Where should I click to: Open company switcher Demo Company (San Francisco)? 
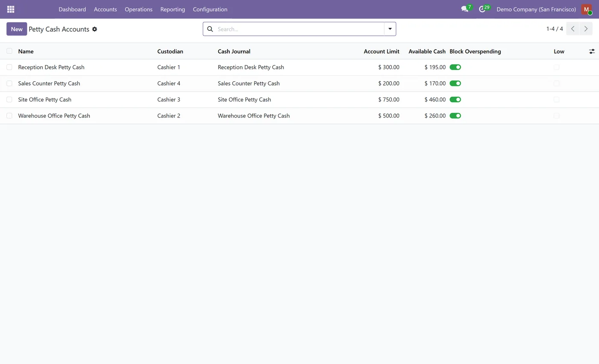(536, 9)
